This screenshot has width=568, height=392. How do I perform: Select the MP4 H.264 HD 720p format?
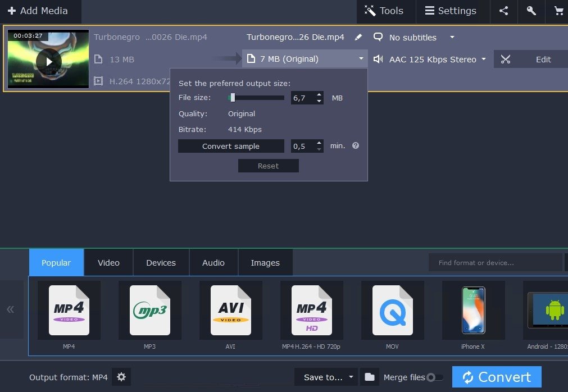(312, 310)
